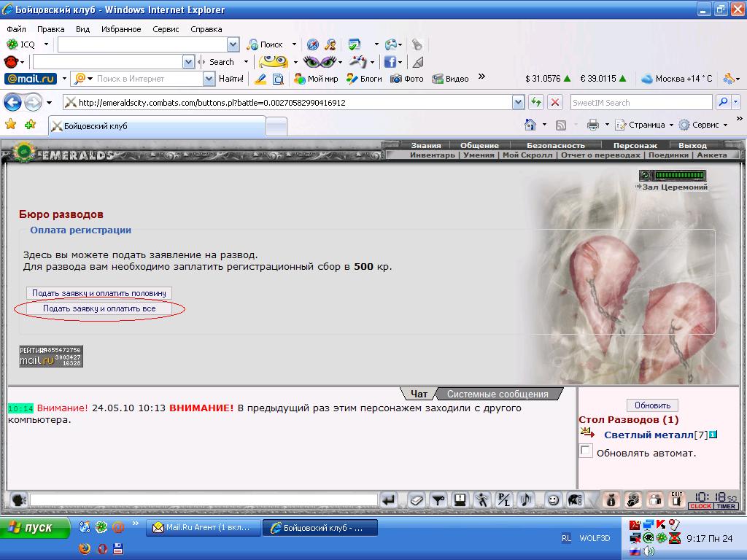Toggle the TIMER mode label
Screen dimensions: 747x560
pyautogui.click(x=726, y=506)
